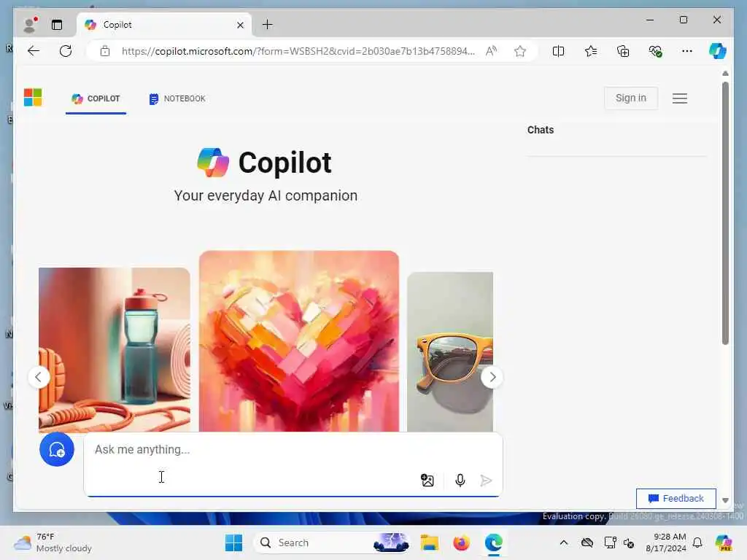Open a new browser tab
Screen dimensions: 747x560
[x=268, y=24]
